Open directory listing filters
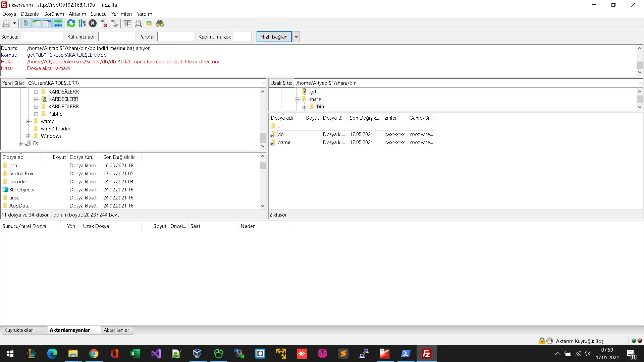The height and width of the screenshot is (362, 644). click(x=127, y=23)
